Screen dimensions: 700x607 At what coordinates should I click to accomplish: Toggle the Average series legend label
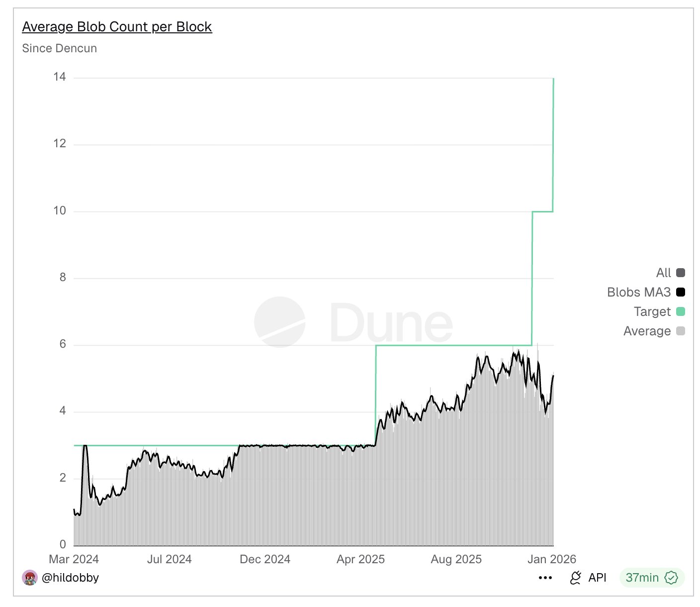coord(647,331)
